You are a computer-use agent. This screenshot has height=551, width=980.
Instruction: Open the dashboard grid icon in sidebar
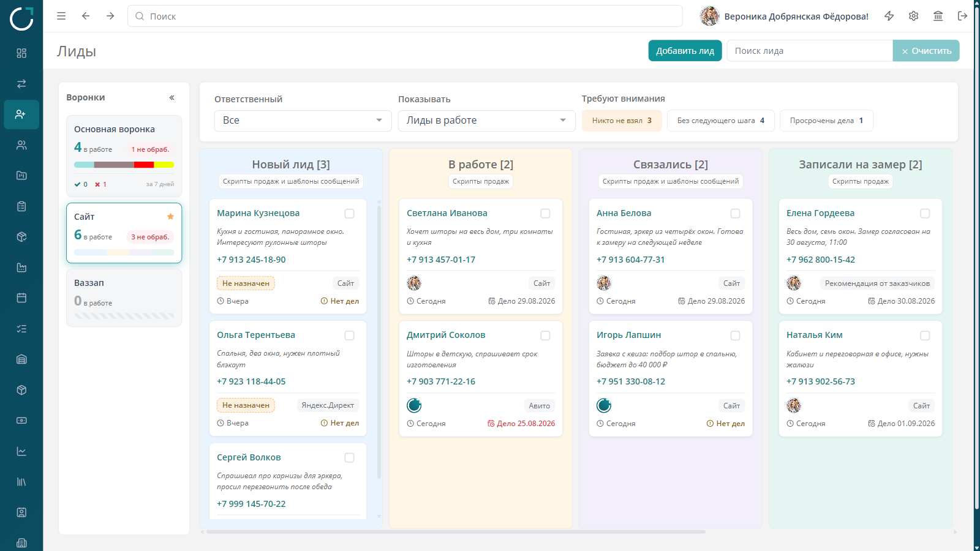(21, 53)
